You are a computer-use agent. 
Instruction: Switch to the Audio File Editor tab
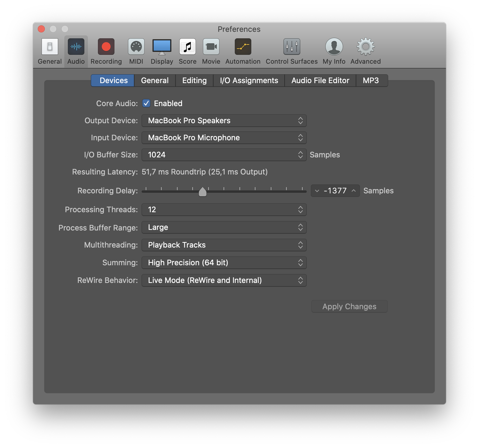point(320,80)
